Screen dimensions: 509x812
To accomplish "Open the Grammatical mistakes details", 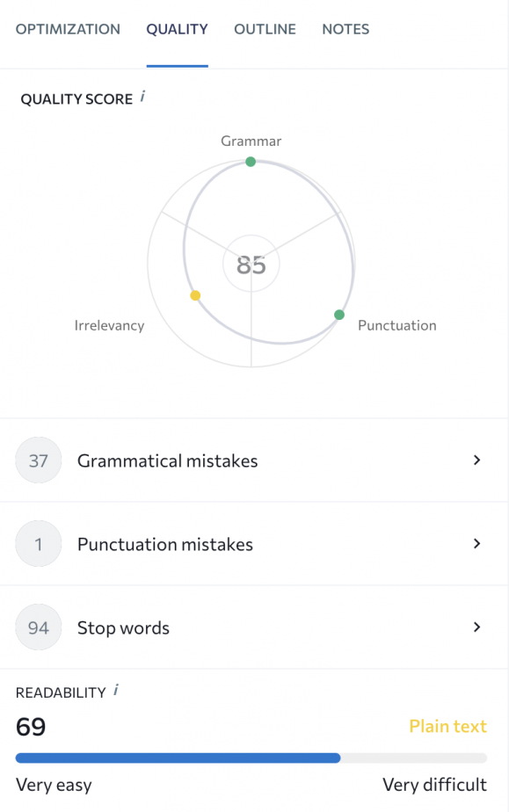I will pos(167,460).
